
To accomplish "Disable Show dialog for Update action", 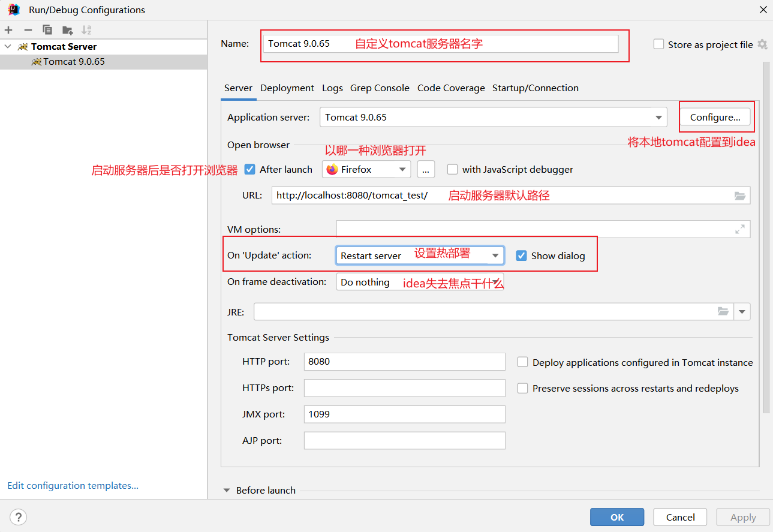I will [521, 255].
